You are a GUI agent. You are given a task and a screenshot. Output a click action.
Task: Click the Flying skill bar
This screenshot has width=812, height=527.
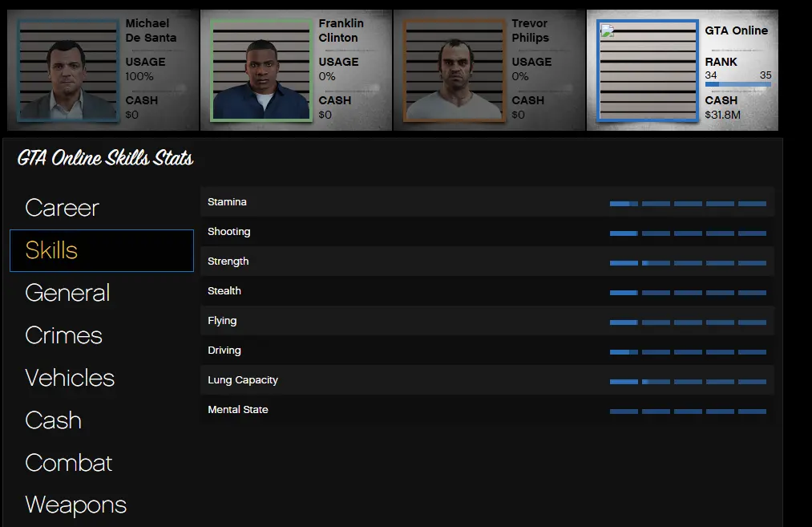(x=688, y=322)
